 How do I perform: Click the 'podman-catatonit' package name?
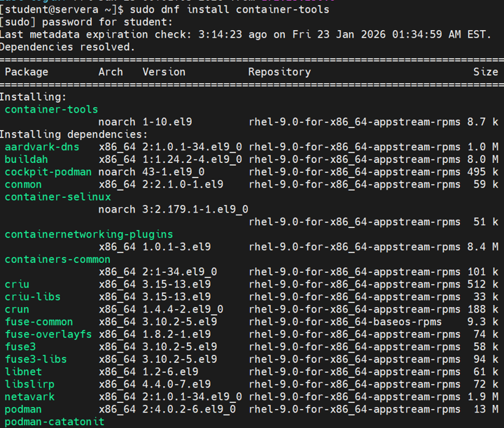coord(55,422)
